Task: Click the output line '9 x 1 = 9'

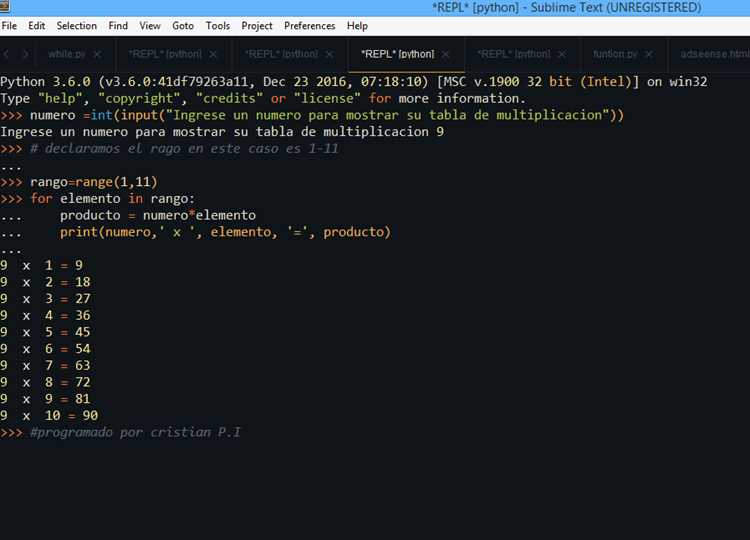Action: pos(42,265)
